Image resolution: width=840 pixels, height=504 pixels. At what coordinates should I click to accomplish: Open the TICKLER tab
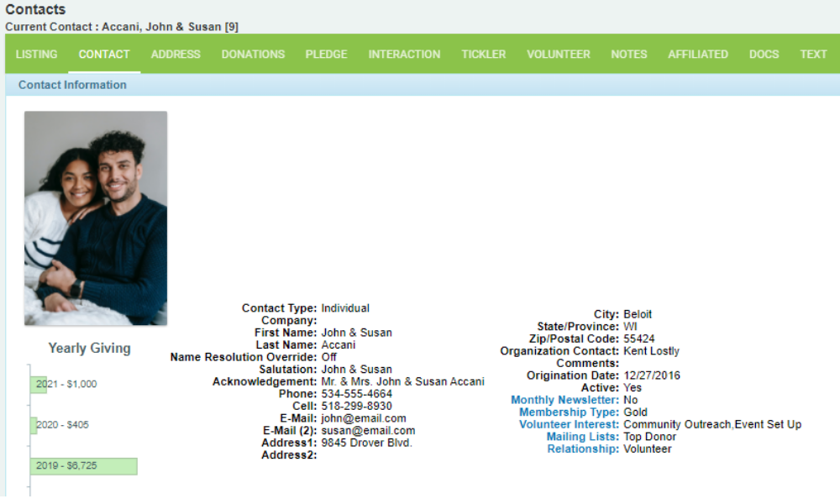point(483,54)
